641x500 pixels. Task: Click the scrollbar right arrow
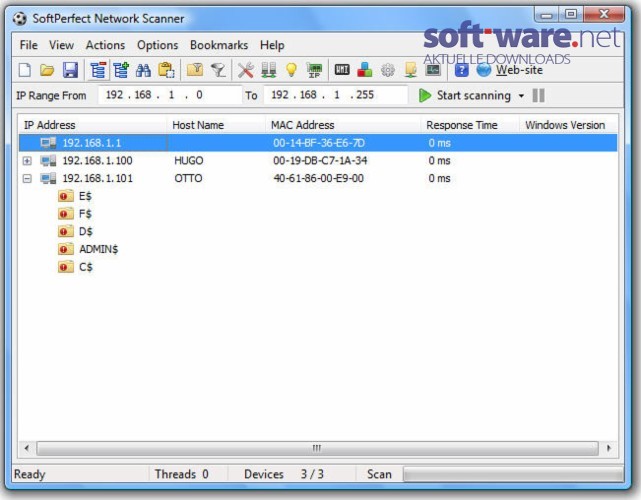[609, 448]
